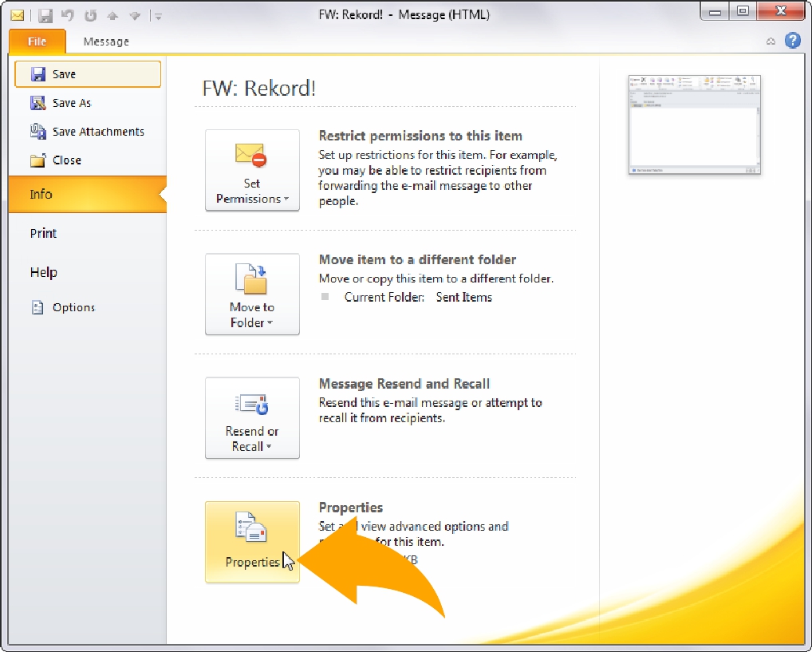Choose Close in the backstage sidebar
Image resolution: width=812 pixels, height=652 pixels.
tap(88, 160)
